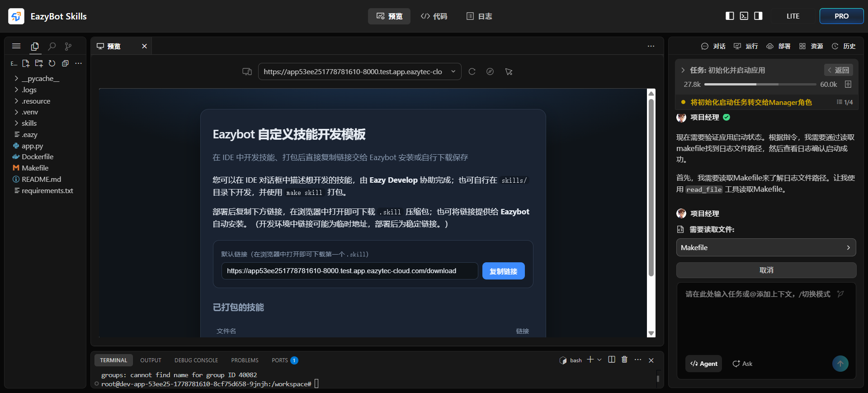Reload the preview page
The height and width of the screenshot is (393, 868).
472,71
